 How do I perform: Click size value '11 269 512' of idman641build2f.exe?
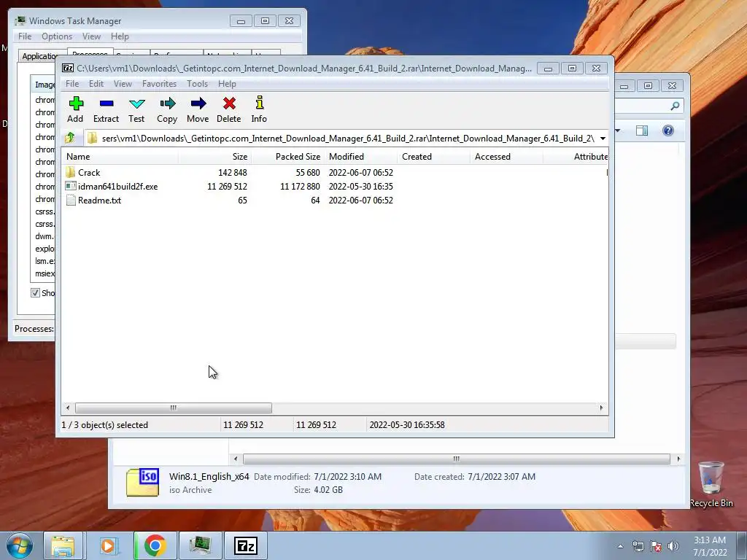click(227, 186)
